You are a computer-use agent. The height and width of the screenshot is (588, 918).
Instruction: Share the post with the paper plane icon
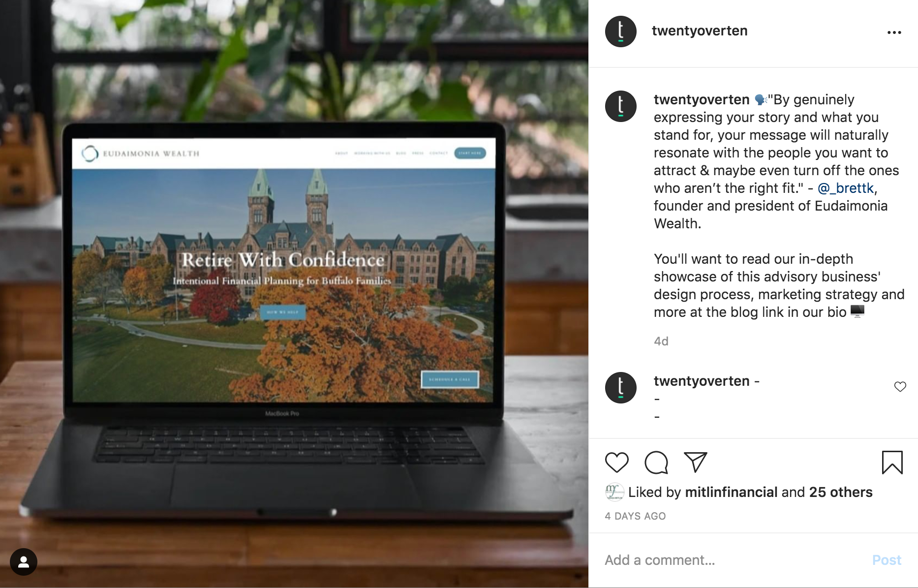pos(696,463)
